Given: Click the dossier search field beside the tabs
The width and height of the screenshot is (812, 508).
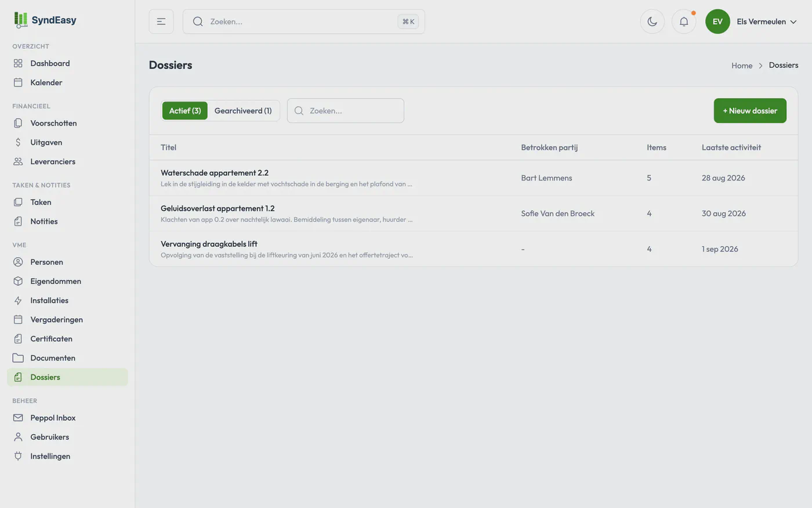Looking at the screenshot, I should point(346,110).
